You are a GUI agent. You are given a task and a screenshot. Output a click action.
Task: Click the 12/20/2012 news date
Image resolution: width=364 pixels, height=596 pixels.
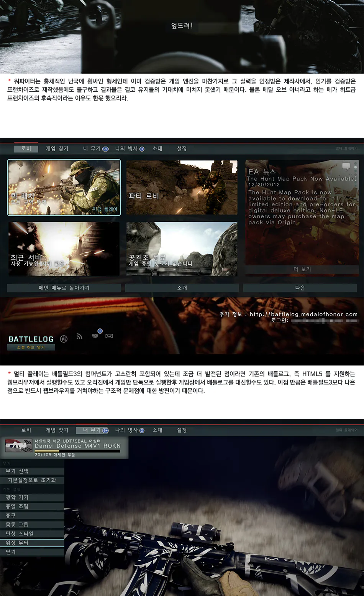pos(264,184)
